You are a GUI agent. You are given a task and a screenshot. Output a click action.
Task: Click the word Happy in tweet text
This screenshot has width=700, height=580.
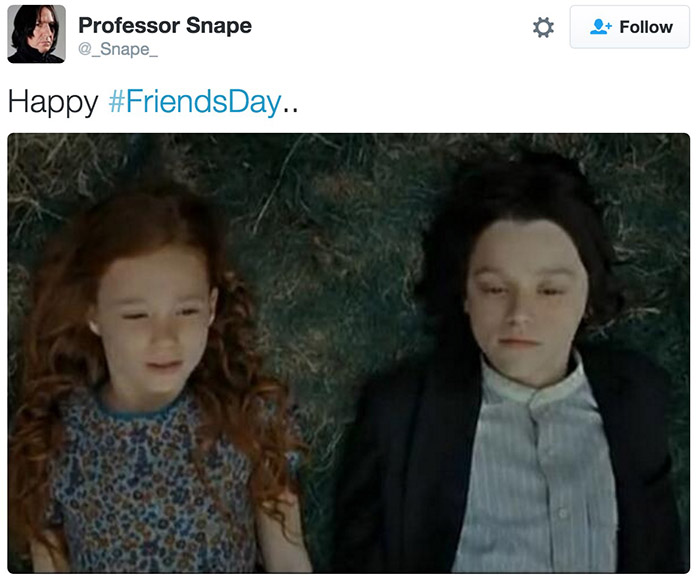(53, 103)
